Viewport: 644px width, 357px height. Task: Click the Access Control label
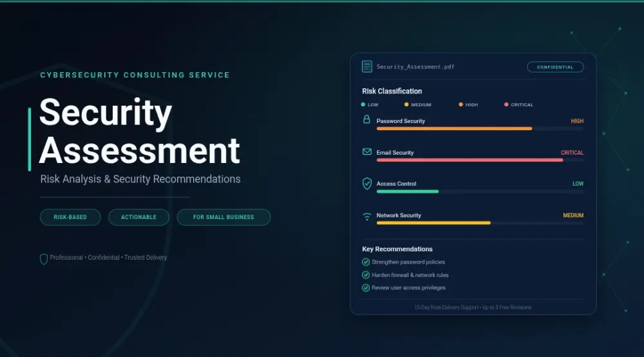[x=396, y=184]
